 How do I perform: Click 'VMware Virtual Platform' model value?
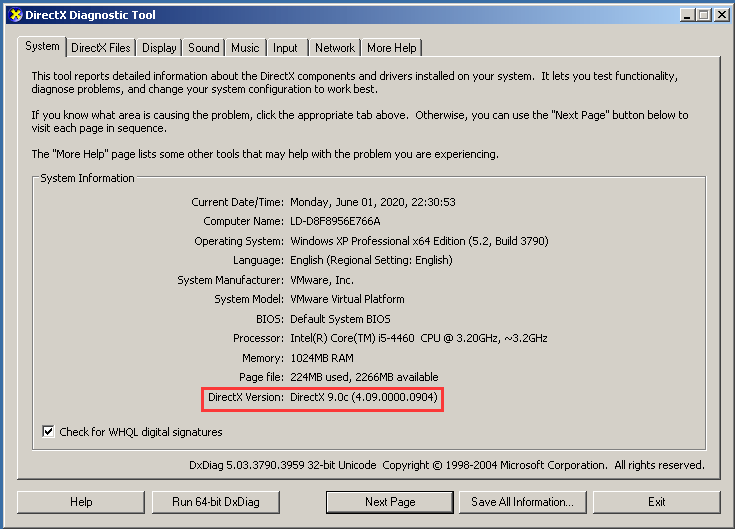[347, 299]
